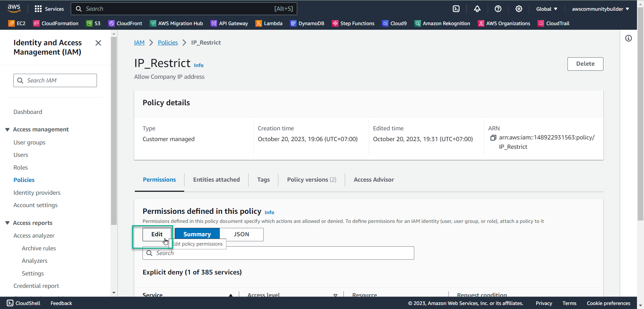Open the help question mark menu
The width and height of the screenshot is (644, 309).
pos(498,9)
